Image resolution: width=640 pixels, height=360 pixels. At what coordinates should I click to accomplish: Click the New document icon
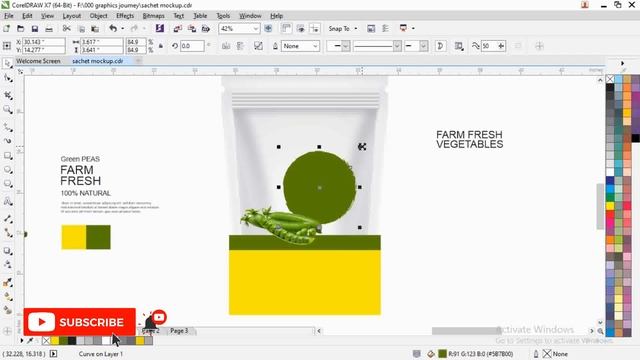pyautogui.click(x=7, y=29)
